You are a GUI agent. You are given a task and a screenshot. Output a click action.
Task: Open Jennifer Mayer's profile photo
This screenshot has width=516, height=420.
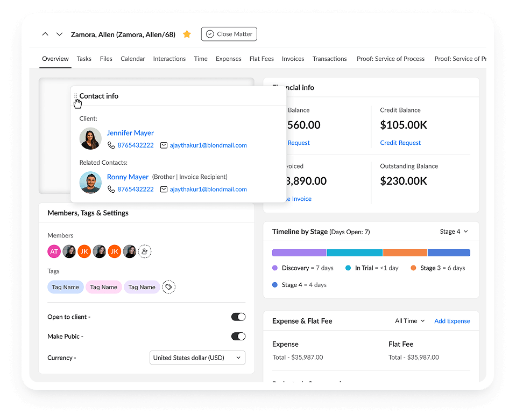(x=90, y=138)
